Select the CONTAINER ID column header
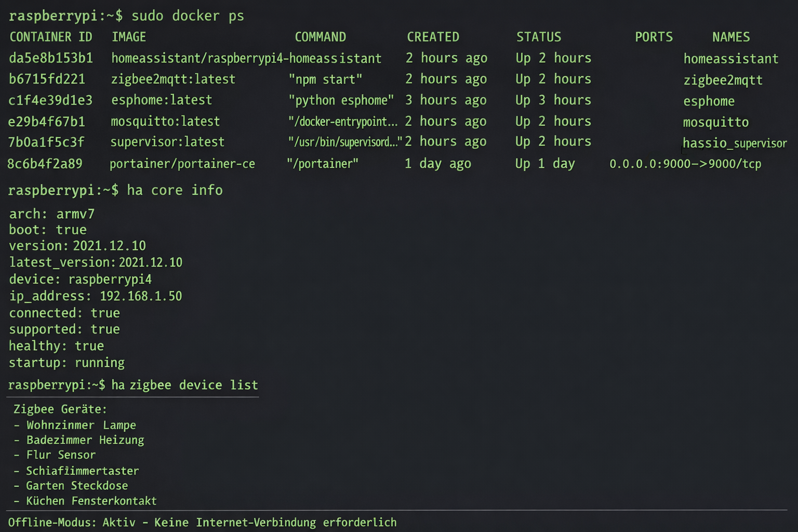 click(51, 37)
